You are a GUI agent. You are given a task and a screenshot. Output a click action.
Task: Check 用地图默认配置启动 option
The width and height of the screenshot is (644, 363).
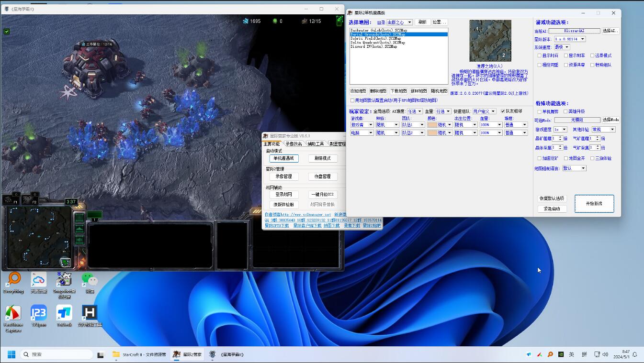[x=352, y=100]
